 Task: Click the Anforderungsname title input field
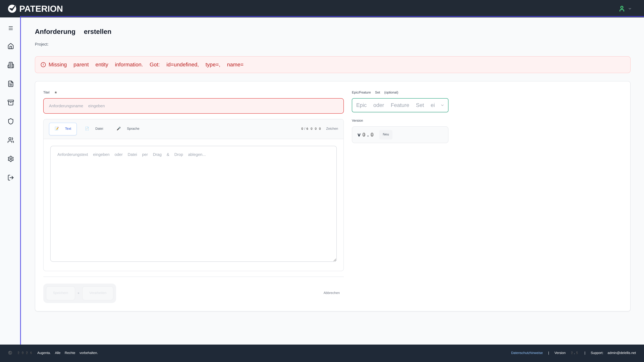[193, 106]
